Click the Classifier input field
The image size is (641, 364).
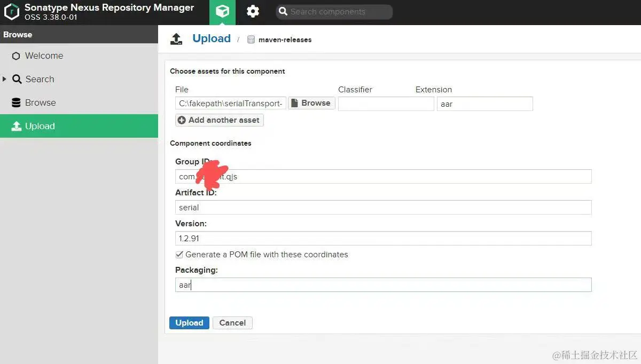[386, 104]
